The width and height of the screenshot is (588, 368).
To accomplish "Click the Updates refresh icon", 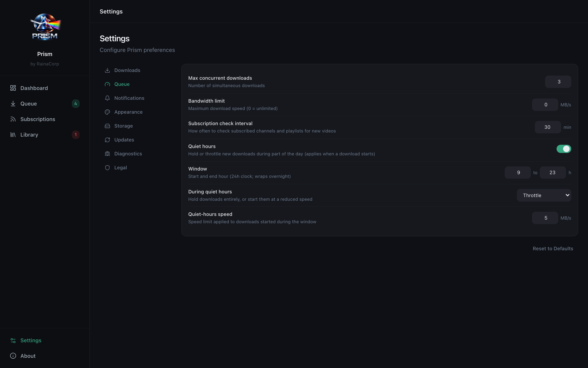I will click(x=107, y=140).
